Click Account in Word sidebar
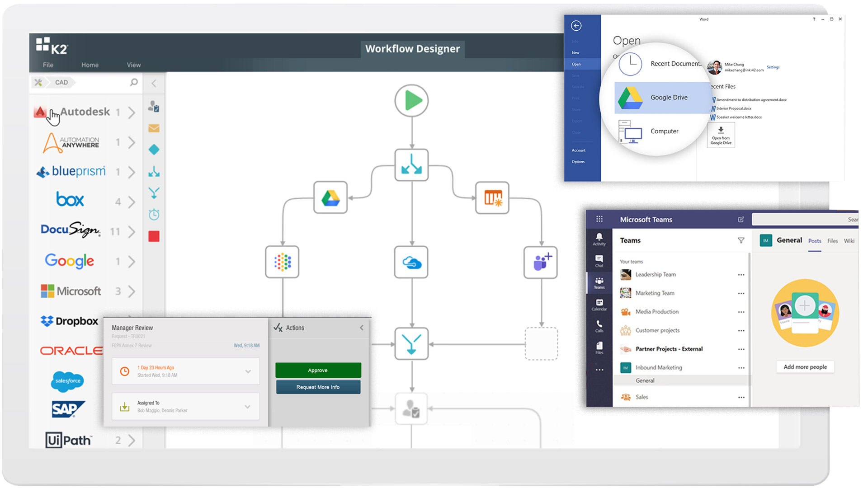The image size is (868, 488). coord(578,150)
